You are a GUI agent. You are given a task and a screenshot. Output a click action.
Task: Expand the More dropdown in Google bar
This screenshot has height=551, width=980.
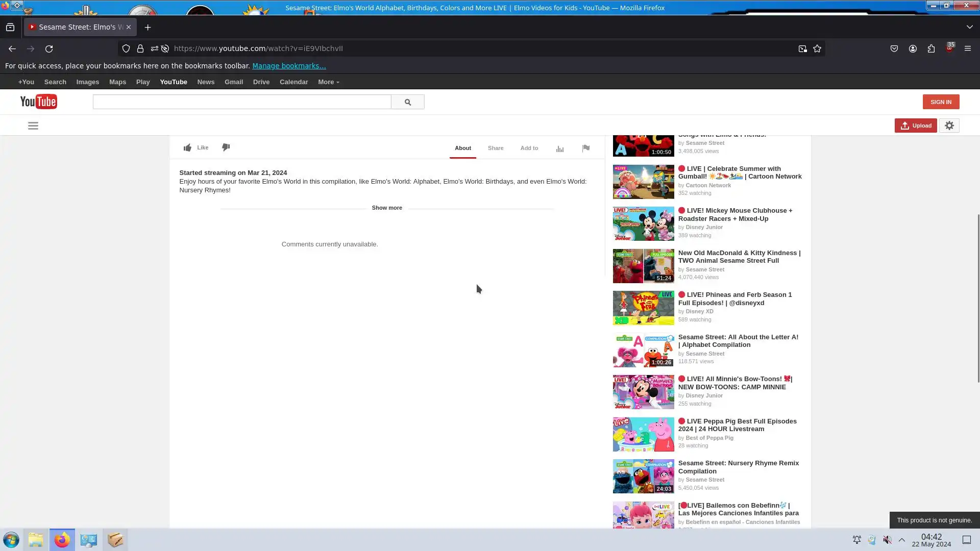(328, 82)
